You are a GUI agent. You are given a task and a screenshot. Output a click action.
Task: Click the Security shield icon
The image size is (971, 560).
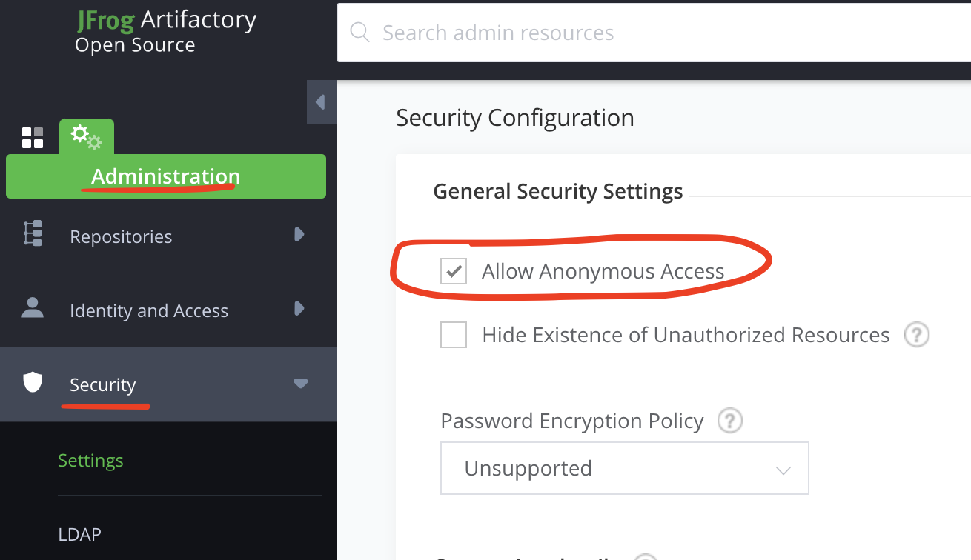point(33,382)
